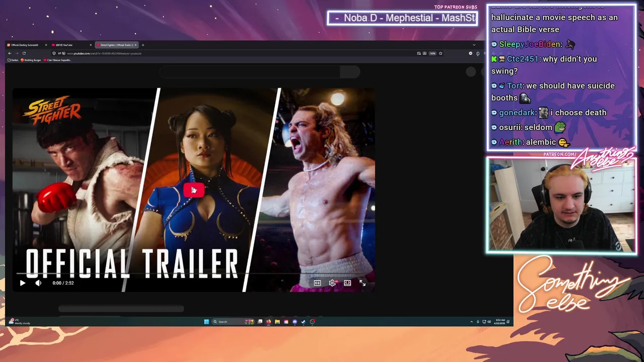
Task: Open the weather widget showing Mostly cloudy
Action: point(20,322)
